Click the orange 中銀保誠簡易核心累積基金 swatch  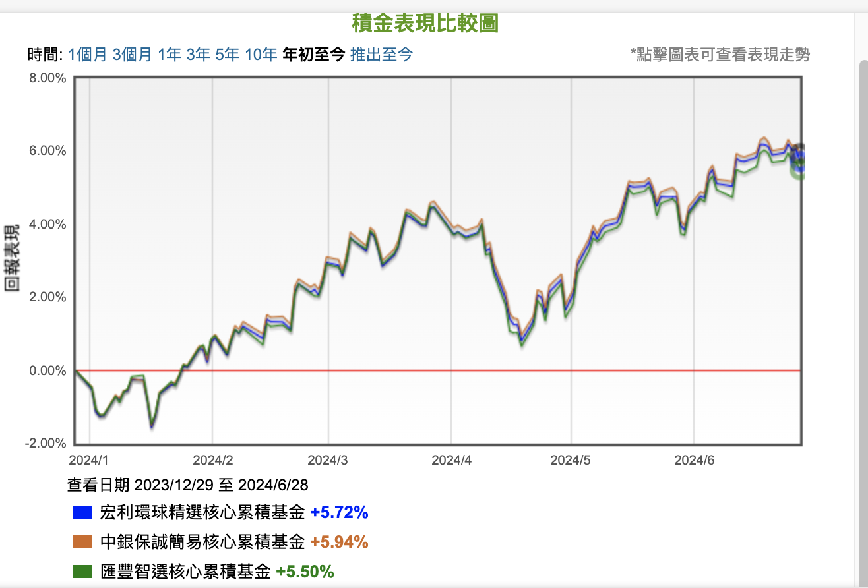click(82, 542)
